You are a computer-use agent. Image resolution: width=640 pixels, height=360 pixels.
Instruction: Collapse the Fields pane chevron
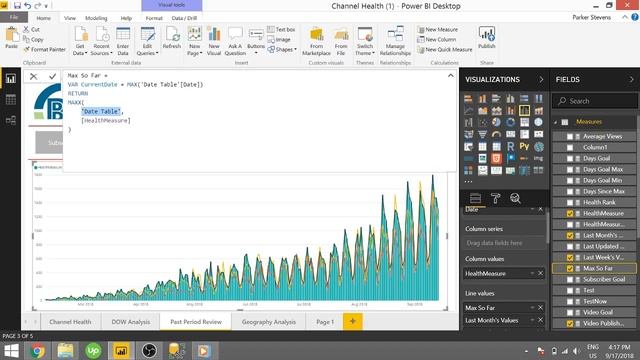click(x=631, y=79)
